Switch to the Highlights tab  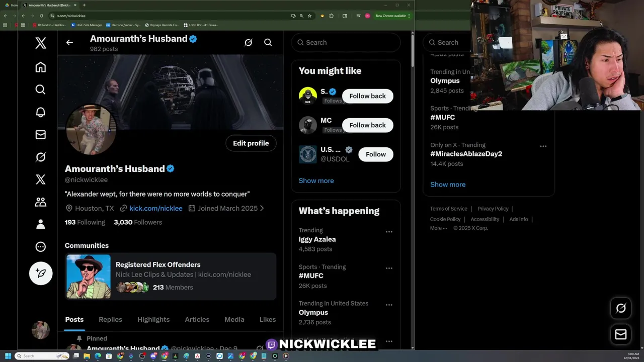click(x=153, y=320)
